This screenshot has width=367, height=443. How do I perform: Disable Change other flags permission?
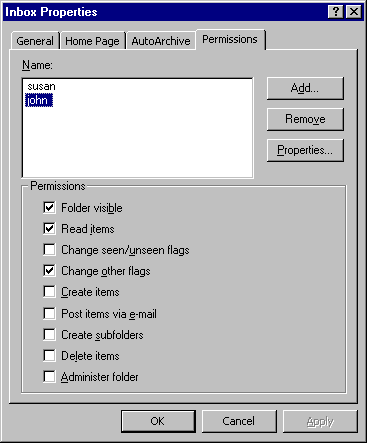pos(49,271)
